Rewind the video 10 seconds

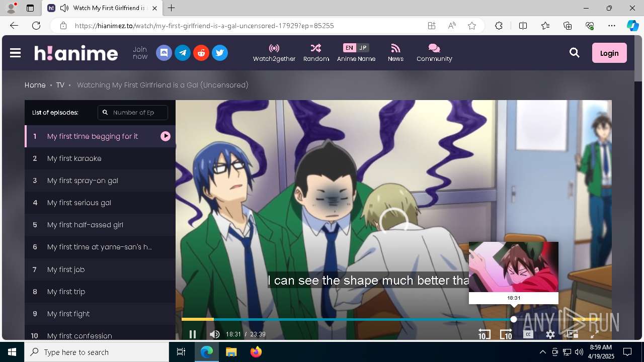[x=484, y=334]
